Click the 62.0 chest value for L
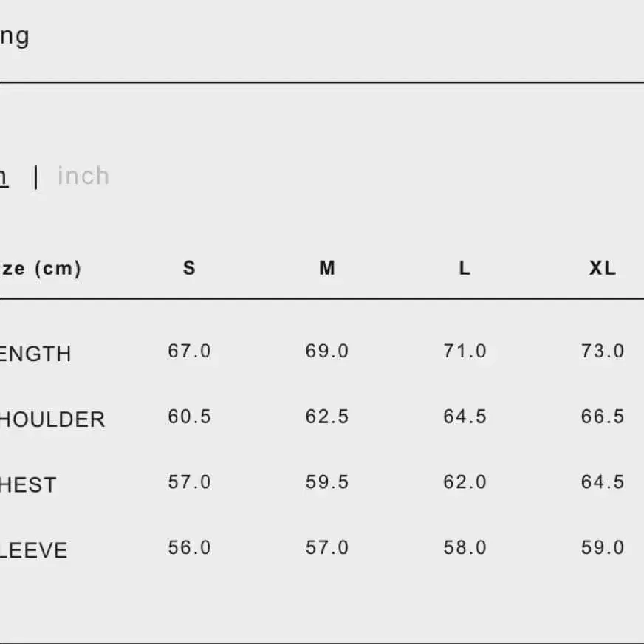This screenshot has height=644, width=644. [465, 482]
